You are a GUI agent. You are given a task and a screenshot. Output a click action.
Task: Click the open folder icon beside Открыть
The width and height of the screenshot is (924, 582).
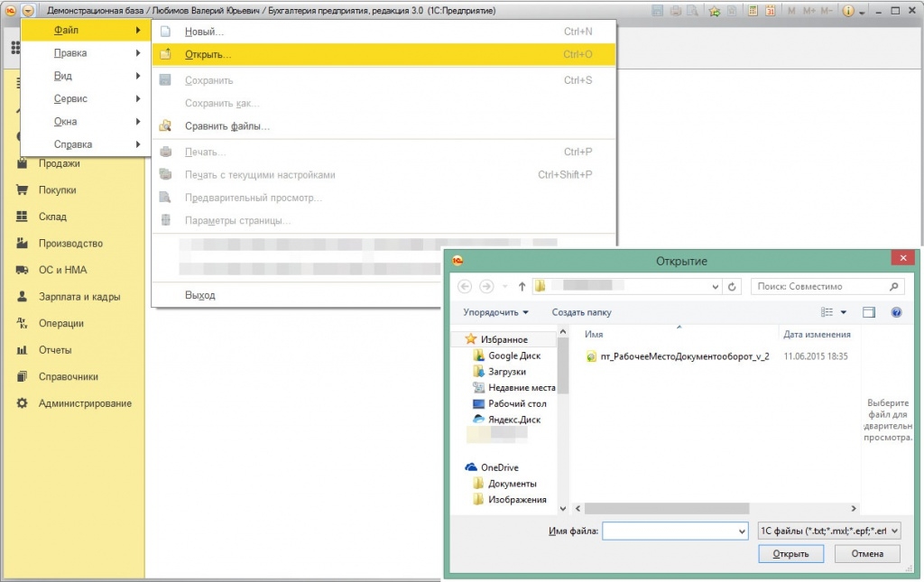(166, 54)
